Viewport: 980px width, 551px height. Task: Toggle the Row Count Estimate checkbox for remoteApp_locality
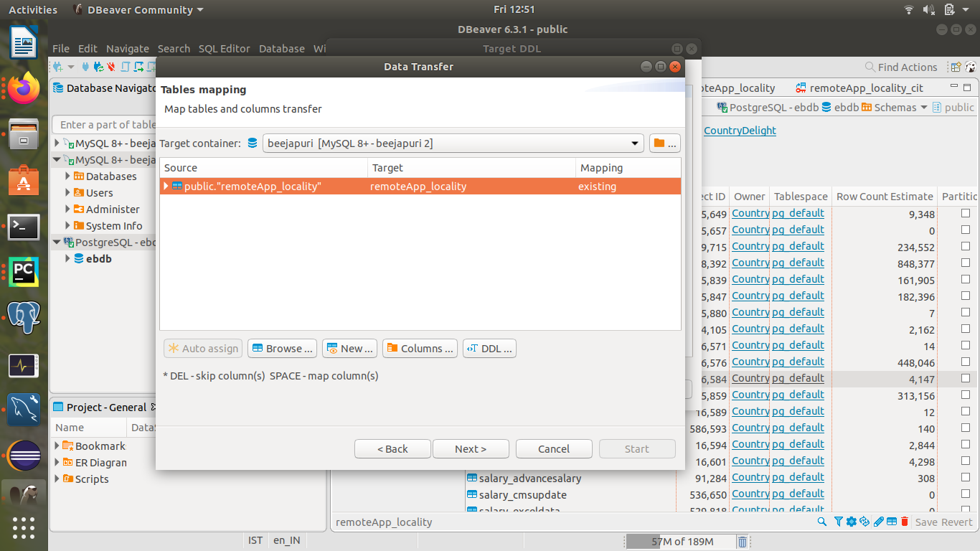click(x=965, y=378)
